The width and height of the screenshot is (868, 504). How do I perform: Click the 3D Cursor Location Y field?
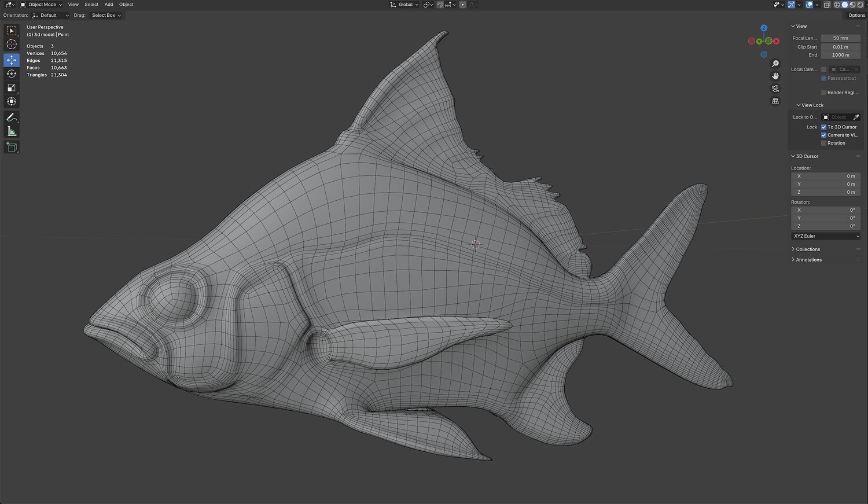click(826, 184)
